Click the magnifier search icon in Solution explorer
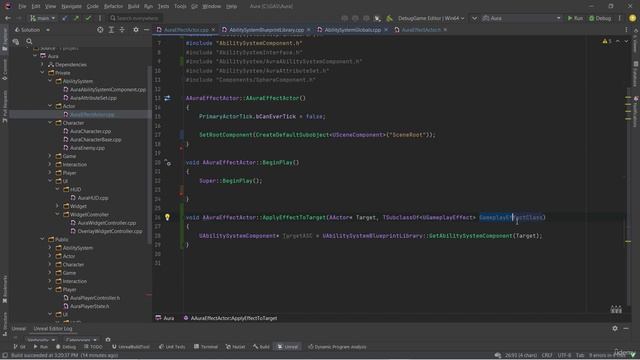 pos(29,41)
